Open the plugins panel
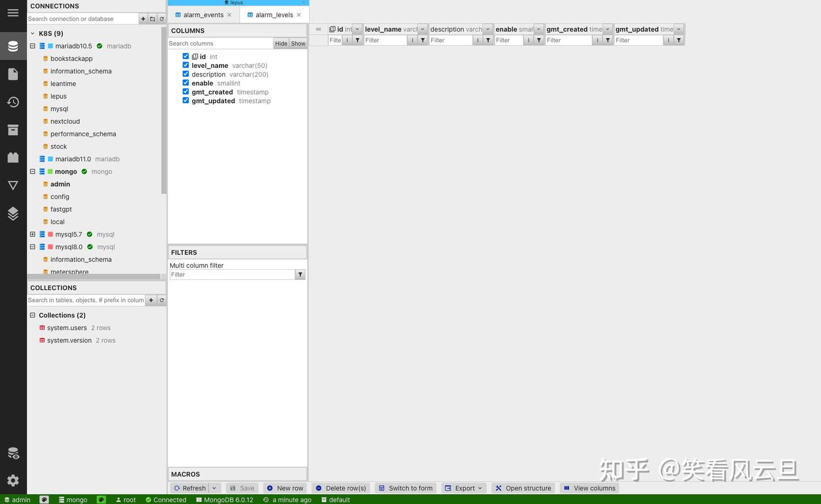Screen dimensions: 821x504 pyautogui.click(x=13, y=213)
